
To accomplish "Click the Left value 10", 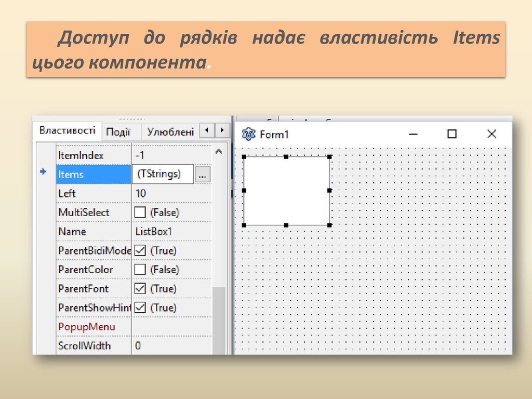I will (x=140, y=193).
